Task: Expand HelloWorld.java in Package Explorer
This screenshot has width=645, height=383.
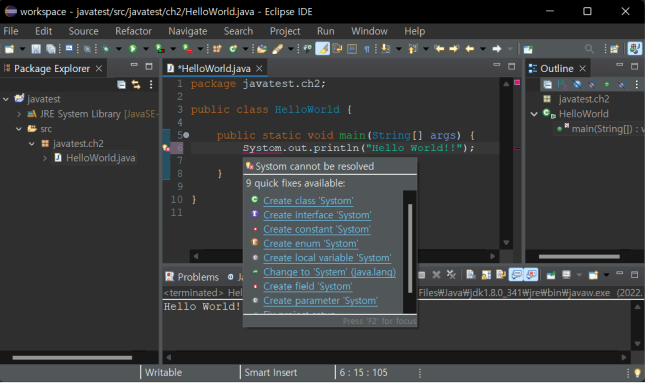Action: (x=45, y=158)
